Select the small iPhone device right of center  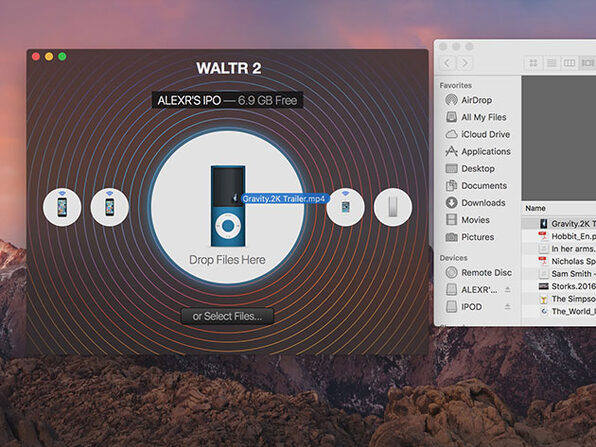point(345,207)
